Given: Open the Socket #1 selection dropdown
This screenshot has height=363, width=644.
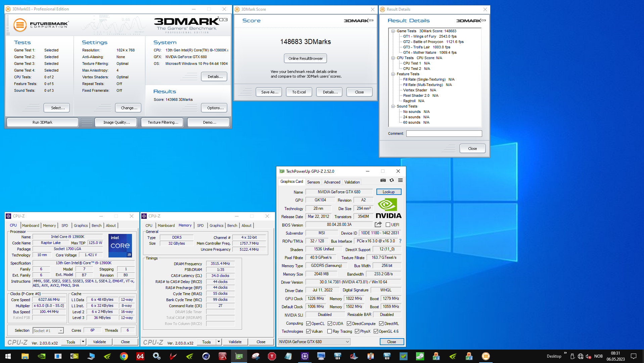Looking at the screenshot, I should pos(48,331).
